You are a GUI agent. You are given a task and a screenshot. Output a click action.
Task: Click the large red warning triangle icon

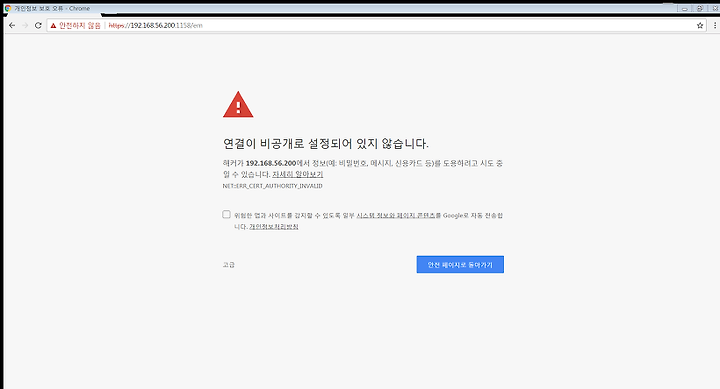point(238,105)
